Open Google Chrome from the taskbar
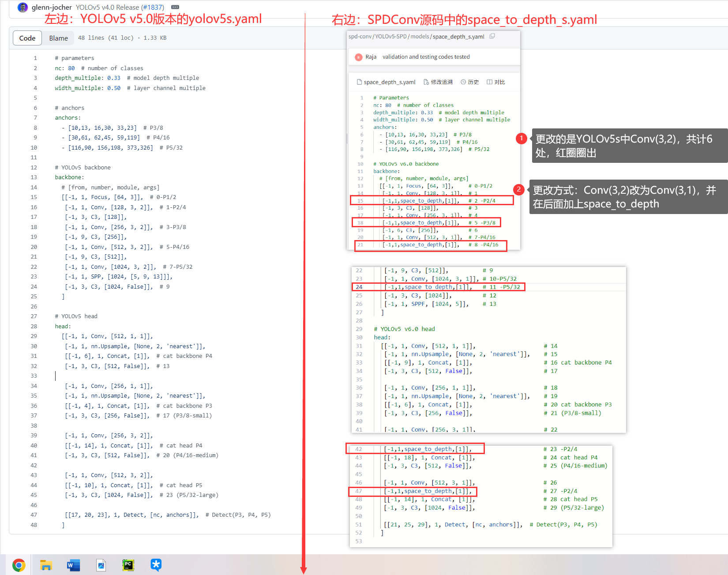Viewport: 728px width, 575px height. [x=19, y=565]
